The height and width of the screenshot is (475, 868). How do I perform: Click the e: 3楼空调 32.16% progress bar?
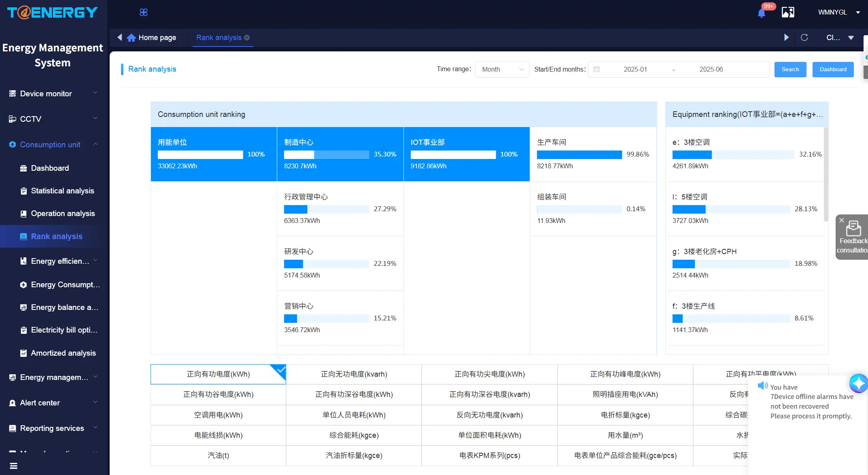(x=733, y=155)
